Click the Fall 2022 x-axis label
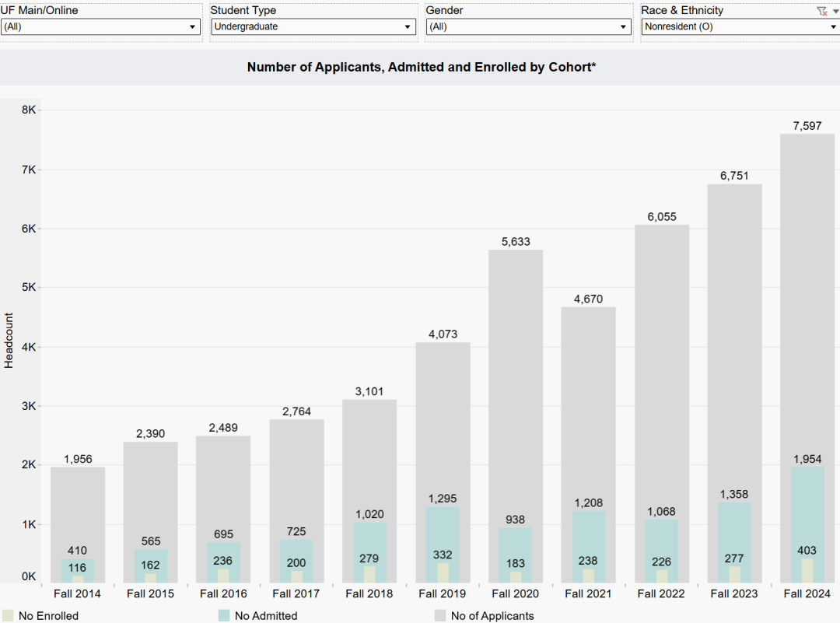Screen dimensions: 840x623 [662, 594]
